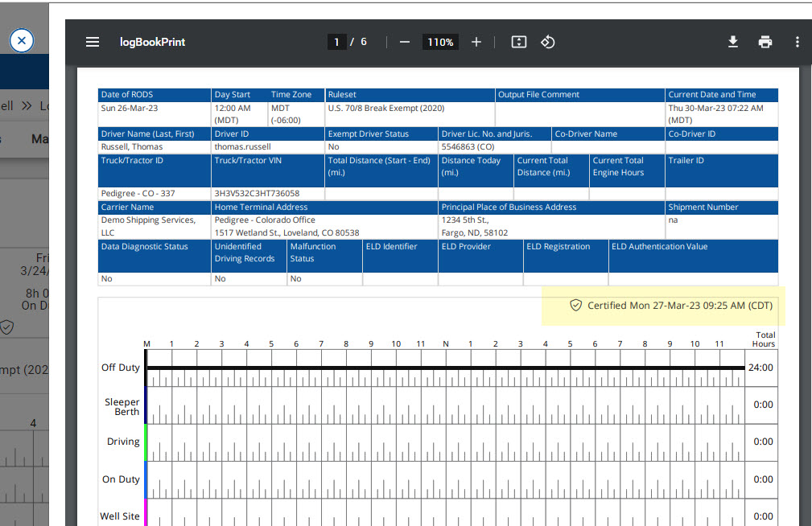
Task: Open the PDF viewer more actions menu
Action: [x=797, y=42]
